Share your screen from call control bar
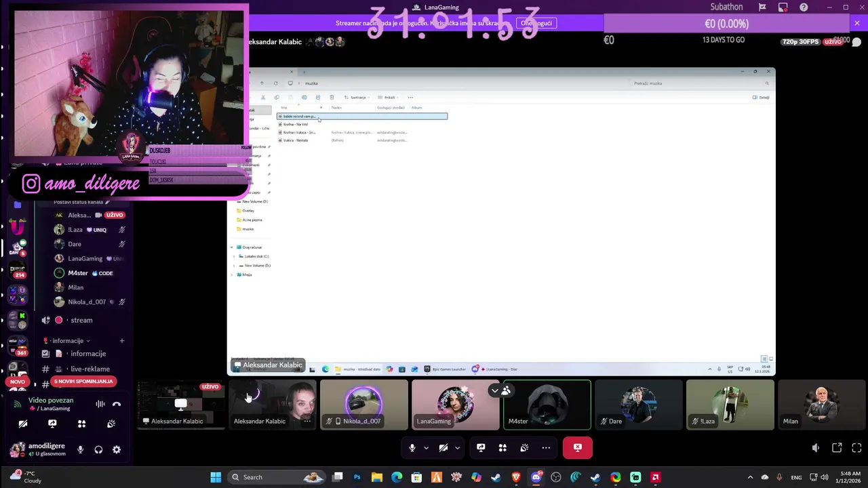868x488 pixels. (x=481, y=448)
